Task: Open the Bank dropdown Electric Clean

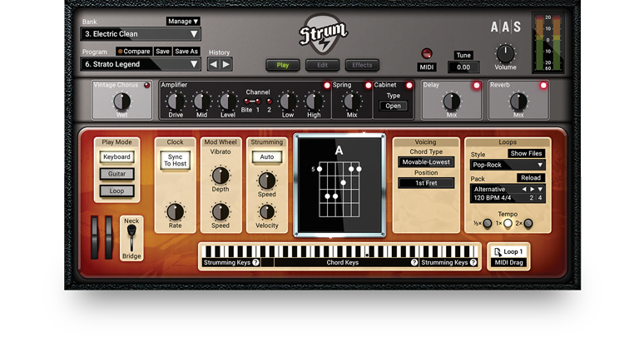Action: coord(141,34)
